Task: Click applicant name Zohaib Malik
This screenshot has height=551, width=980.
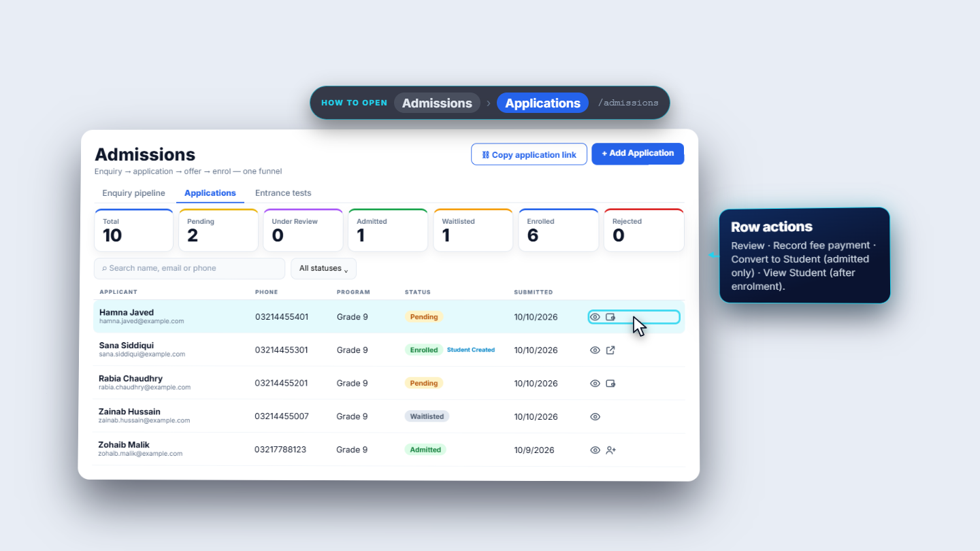Action: [124, 445]
